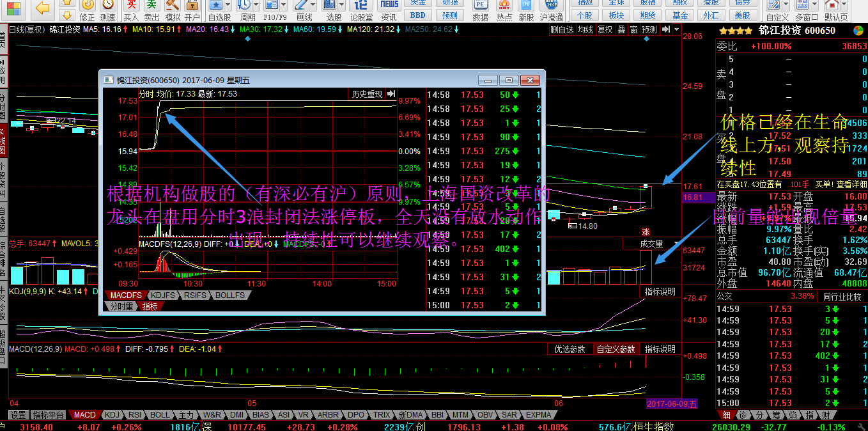Toggle 均线 moving average display
Viewport: 868px width, 431px height.
click(x=585, y=29)
